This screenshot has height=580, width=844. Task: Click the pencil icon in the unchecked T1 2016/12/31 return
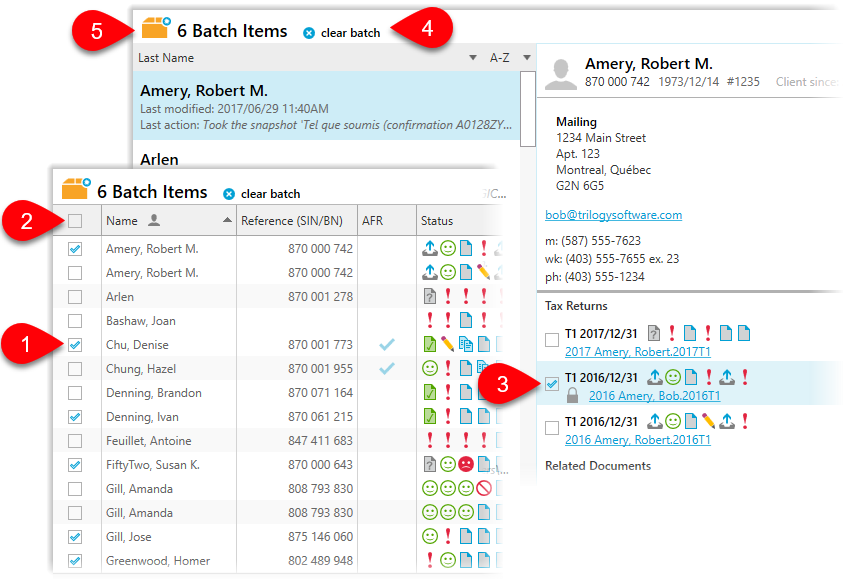708,421
